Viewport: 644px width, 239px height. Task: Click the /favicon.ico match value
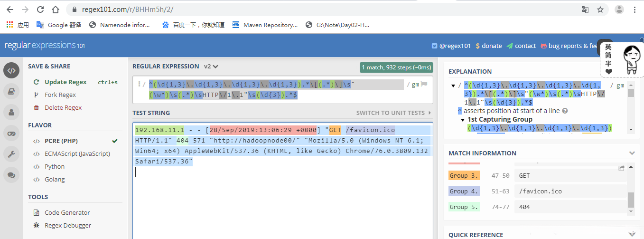click(x=540, y=191)
